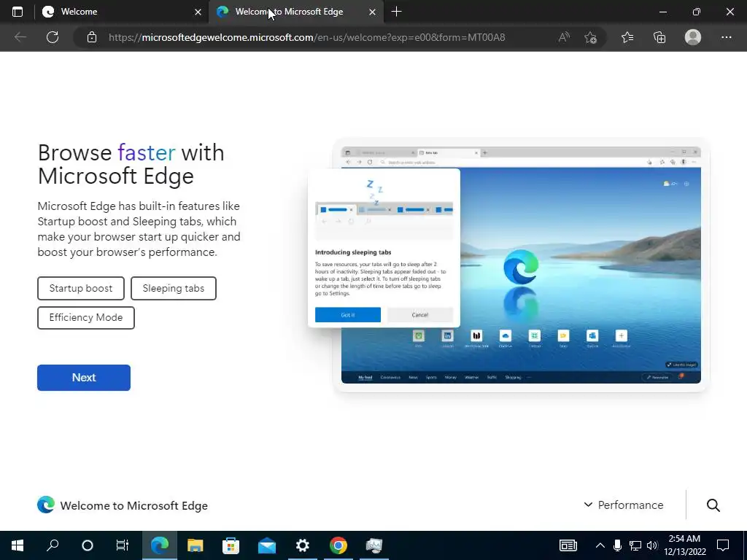The image size is (747, 560).
Task: Open Settings and more ellipsis menu
Action: (x=726, y=37)
